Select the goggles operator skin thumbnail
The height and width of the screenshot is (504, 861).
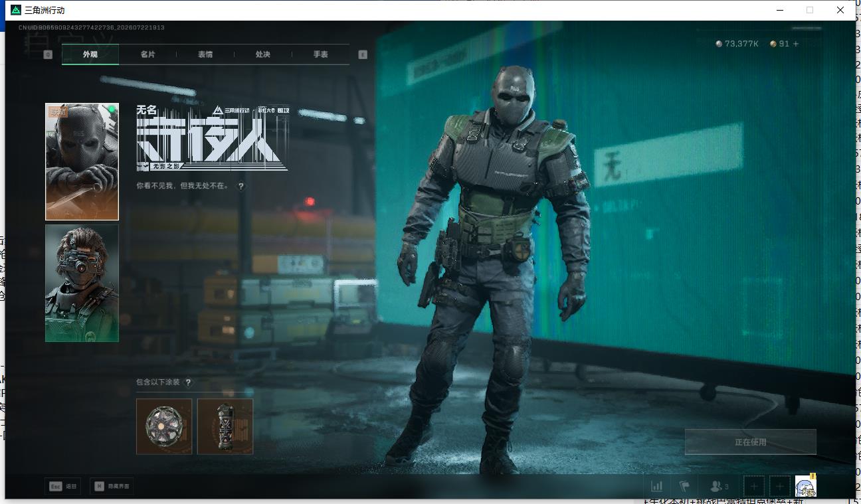pos(82,283)
